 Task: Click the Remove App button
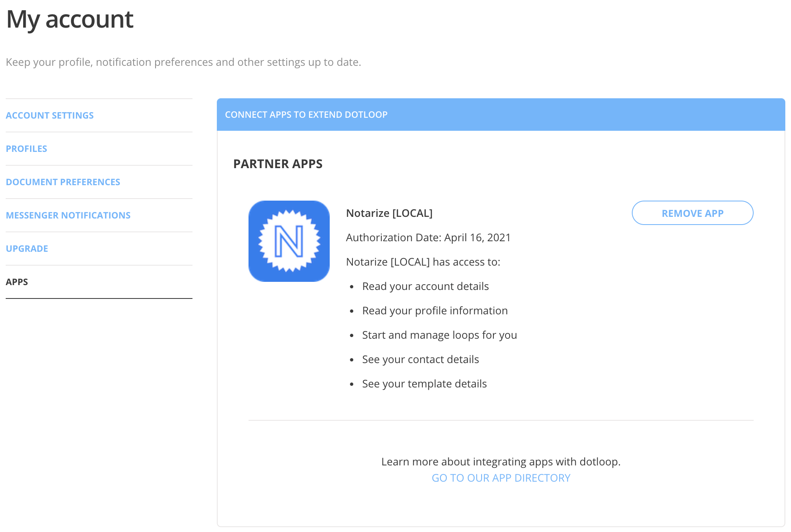click(692, 213)
